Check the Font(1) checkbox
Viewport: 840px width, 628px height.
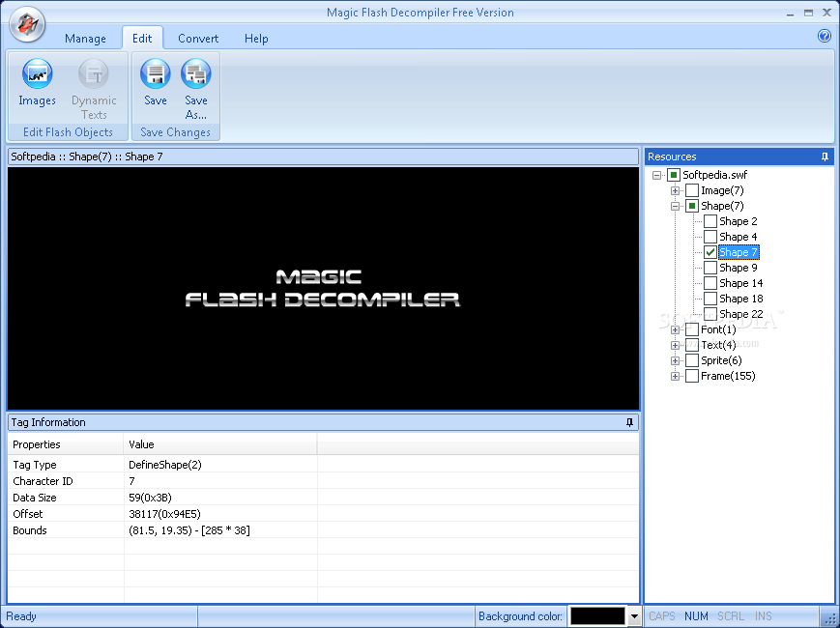click(x=692, y=329)
